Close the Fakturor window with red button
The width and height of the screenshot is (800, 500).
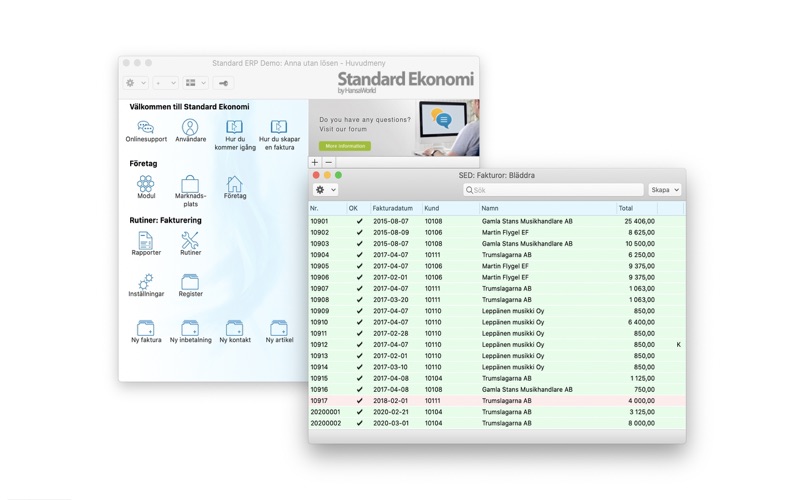pos(316,175)
